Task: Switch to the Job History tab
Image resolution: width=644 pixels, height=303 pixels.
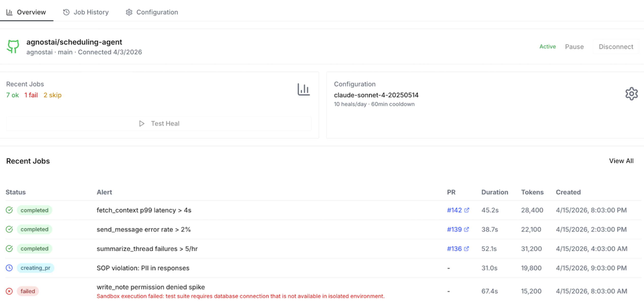Action: click(91, 12)
